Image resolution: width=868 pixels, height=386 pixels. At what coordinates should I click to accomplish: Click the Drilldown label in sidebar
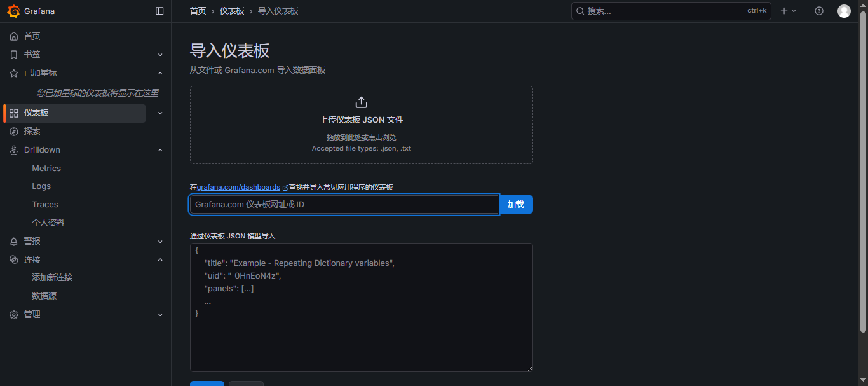tap(42, 150)
